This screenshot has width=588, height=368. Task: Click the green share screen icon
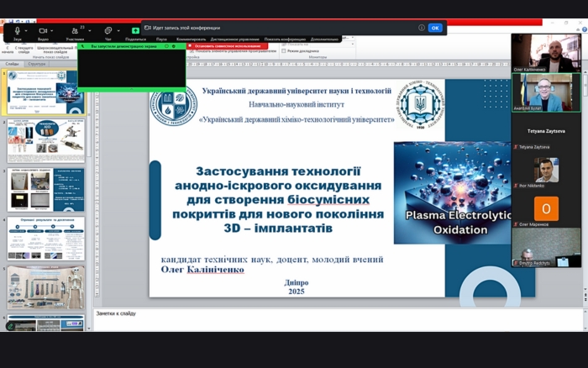coord(135,30)
